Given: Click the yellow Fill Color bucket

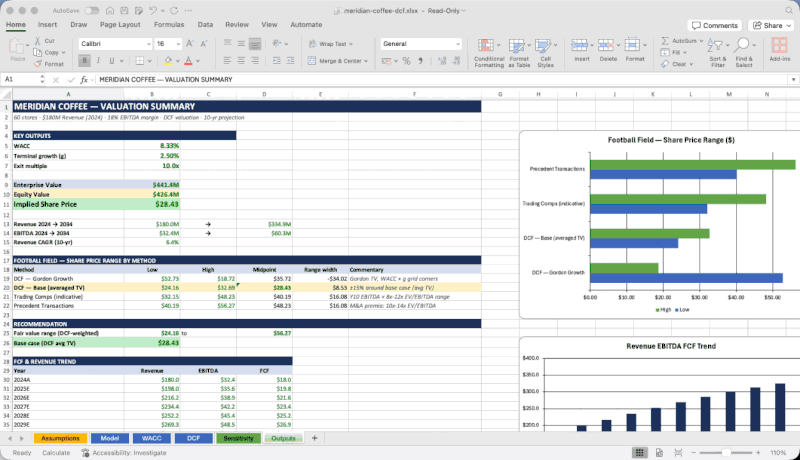Looking at the screenshot, I should click(x=168, y=61).
